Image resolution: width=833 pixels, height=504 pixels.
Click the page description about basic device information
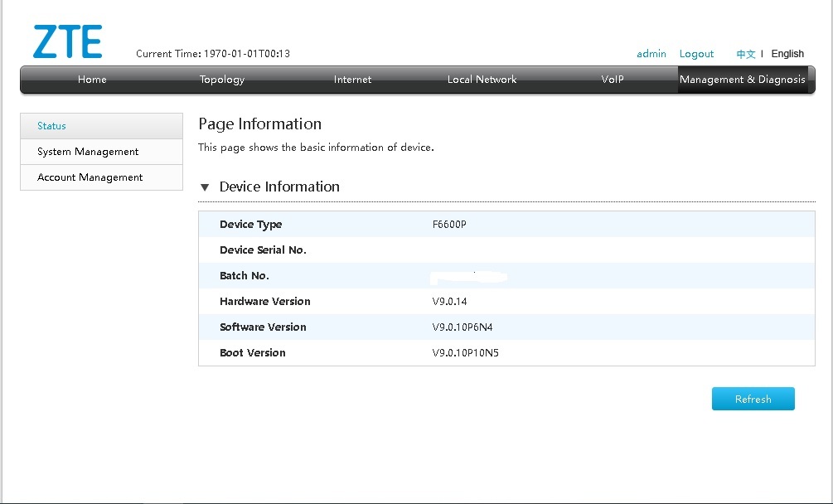(316, 147)
